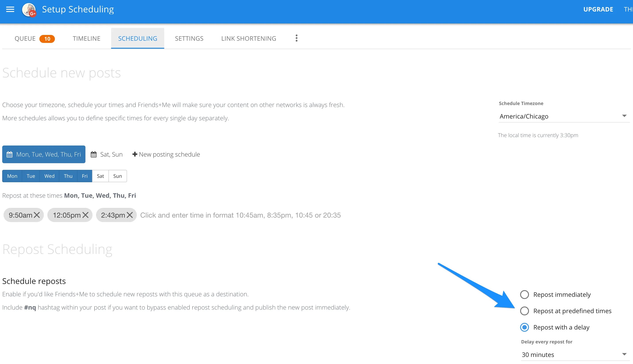Click the calendar icon for Mon-Fri schedule
Image resolution: width=633 pixels, height=364 pixels.
pos(10,154)
